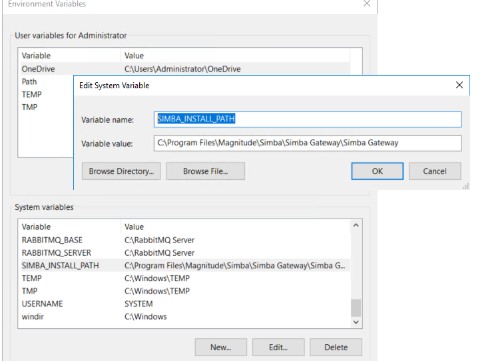Select the Path user variable
Image resolution: width=480 pixels, height=361 pixels.
[x=29, y=82]
